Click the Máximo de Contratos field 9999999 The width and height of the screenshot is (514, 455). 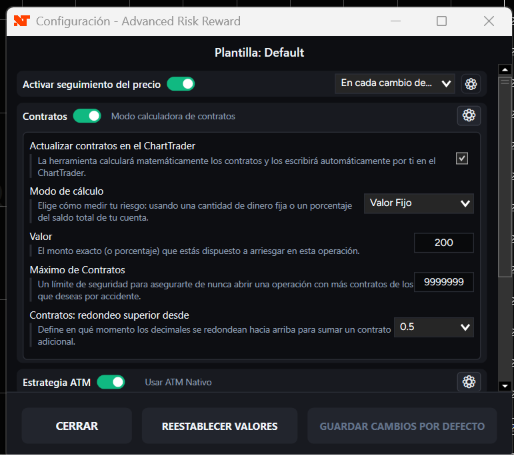point(444,282)
